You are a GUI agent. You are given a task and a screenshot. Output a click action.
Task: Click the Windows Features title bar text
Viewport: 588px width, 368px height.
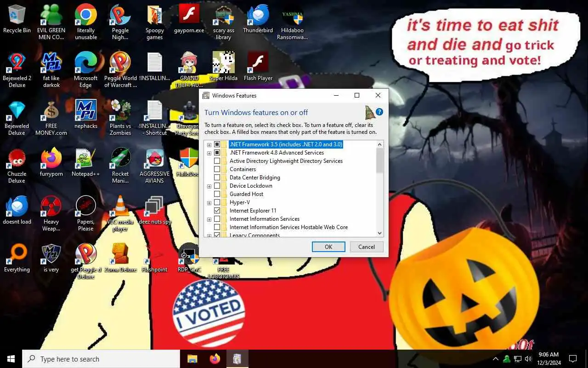point(234,96)
